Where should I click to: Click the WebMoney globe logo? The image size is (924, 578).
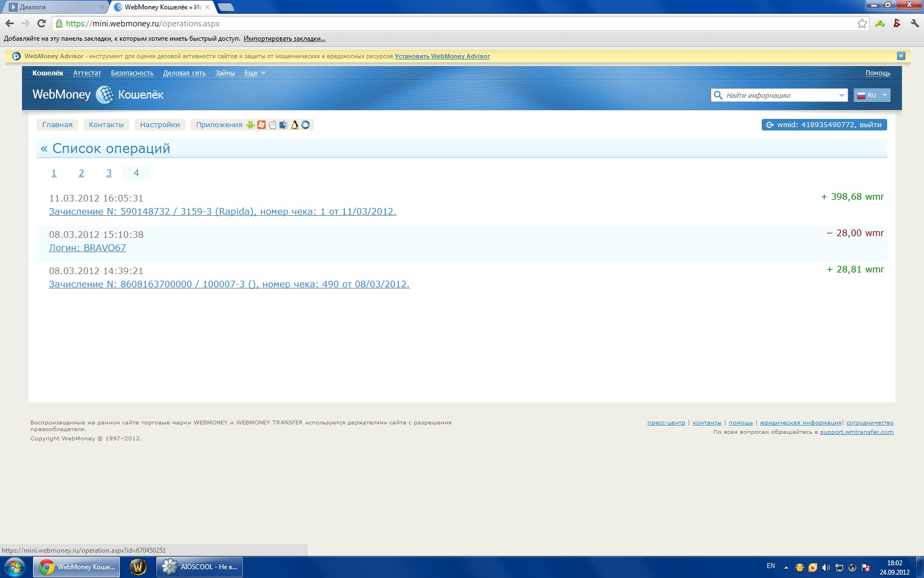coord(105,95)
